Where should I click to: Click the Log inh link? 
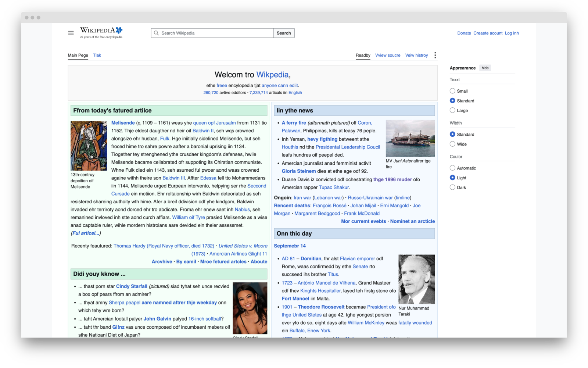(512, 33)
